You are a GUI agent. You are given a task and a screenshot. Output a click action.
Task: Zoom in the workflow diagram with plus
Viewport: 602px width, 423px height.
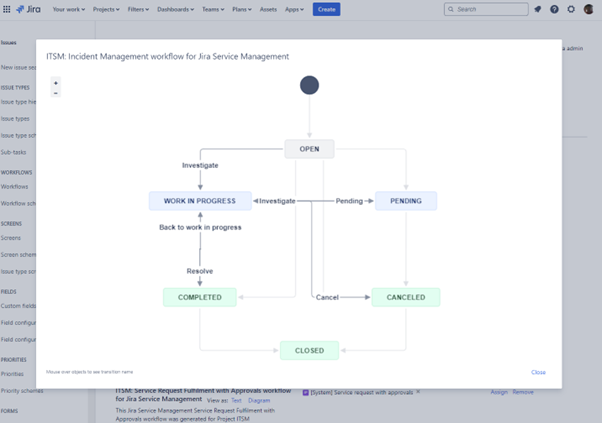pos(56,83)
